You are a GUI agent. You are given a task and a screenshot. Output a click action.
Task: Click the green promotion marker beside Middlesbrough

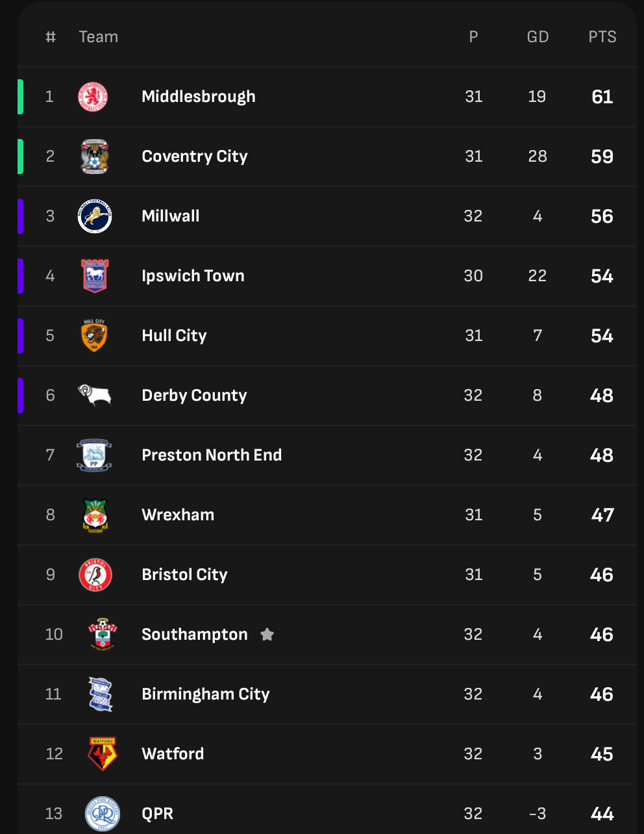[x=21, y=97]
